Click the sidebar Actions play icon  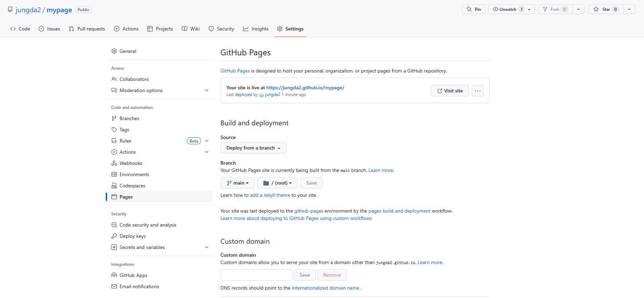pos(114,152)
